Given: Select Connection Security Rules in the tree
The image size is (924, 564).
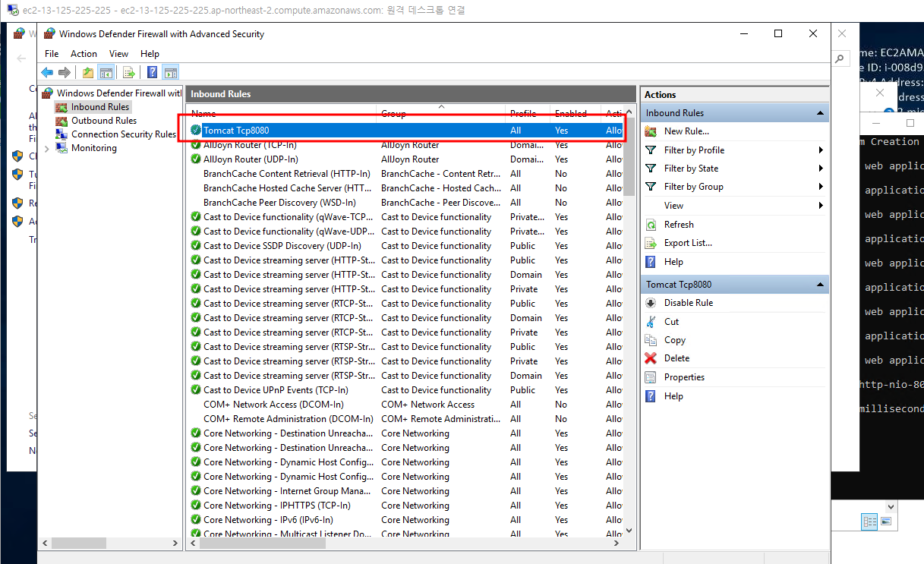Looking at the screenshot, I should pos(123,134).
